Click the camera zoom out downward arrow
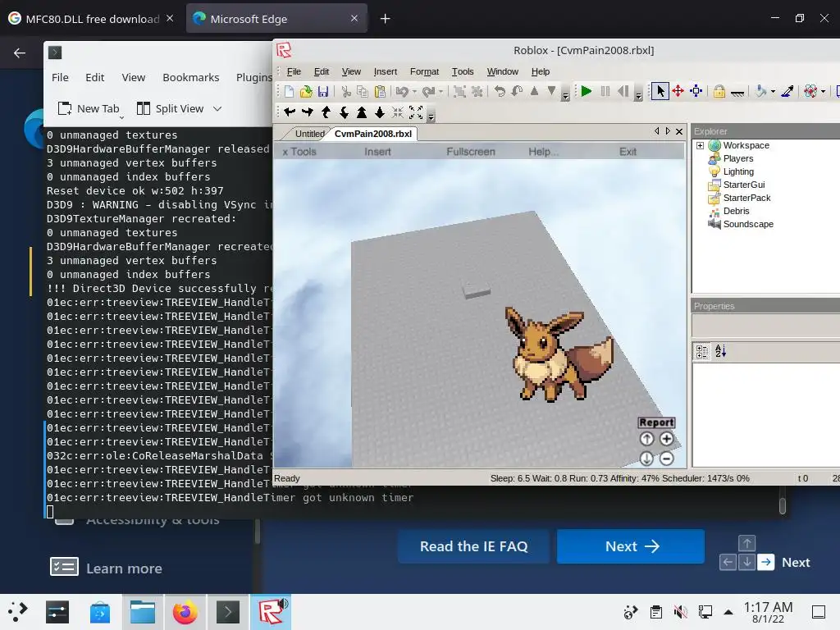Viewport: 840px width, 630px height. [x=380, y=112]
